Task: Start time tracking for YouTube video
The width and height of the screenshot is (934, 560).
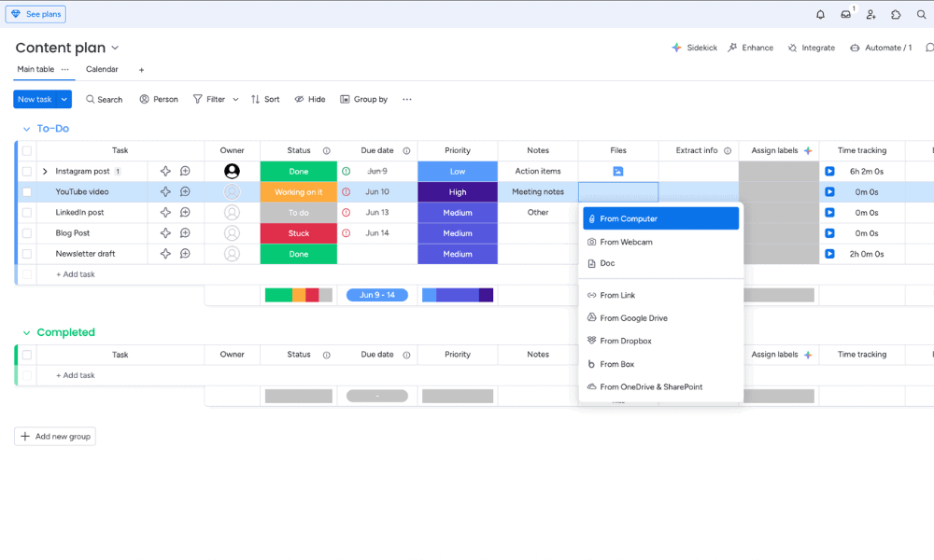Action: [x=829, y=192]
